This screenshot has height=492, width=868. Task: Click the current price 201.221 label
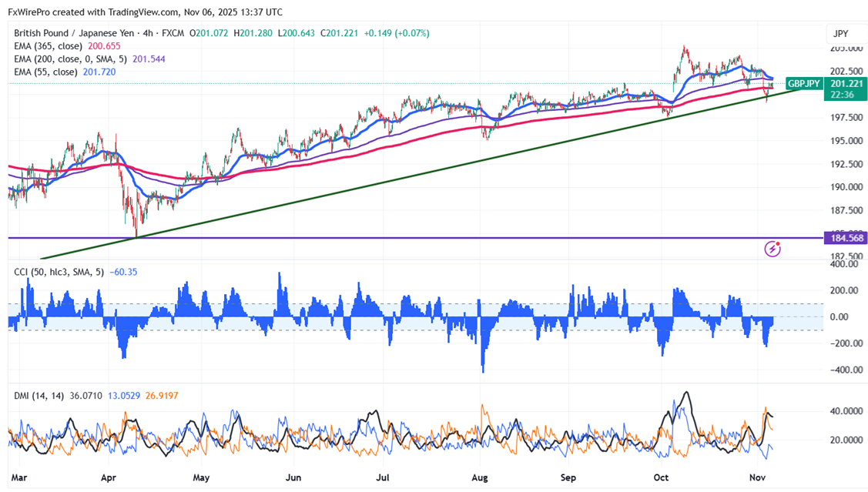point(847,84)
